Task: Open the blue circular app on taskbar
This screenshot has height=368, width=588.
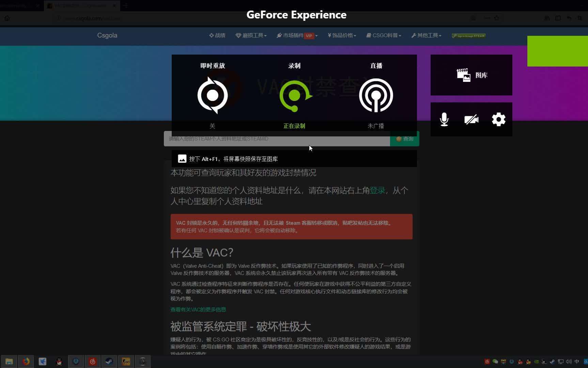Action: pyautogui.click(x=76, y=362)
